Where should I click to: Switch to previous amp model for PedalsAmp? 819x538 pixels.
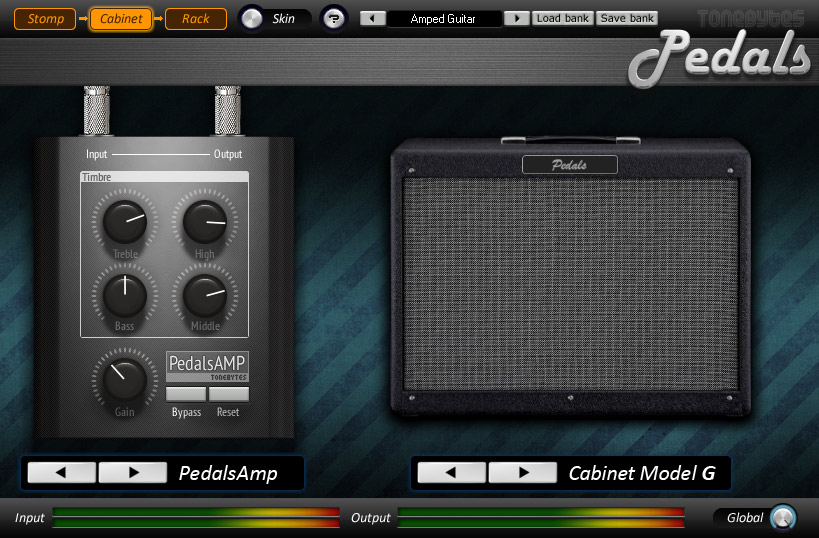pos(61,473)
